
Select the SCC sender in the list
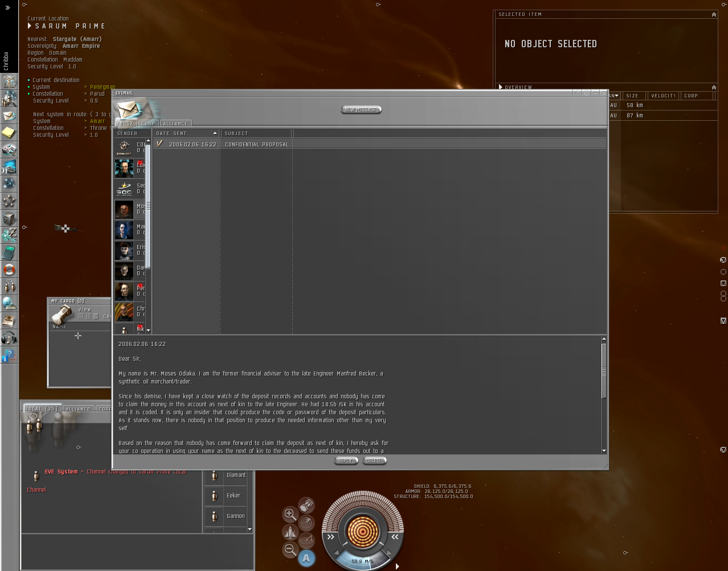pos(130,189)
